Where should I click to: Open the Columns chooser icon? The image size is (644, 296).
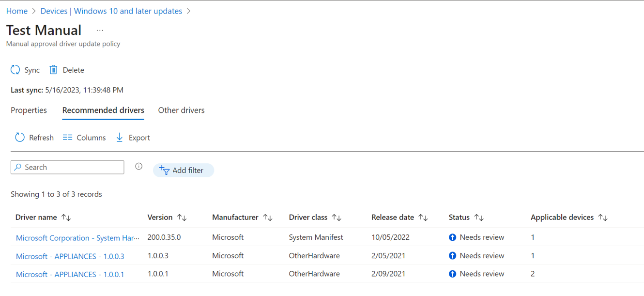point(67,138)
